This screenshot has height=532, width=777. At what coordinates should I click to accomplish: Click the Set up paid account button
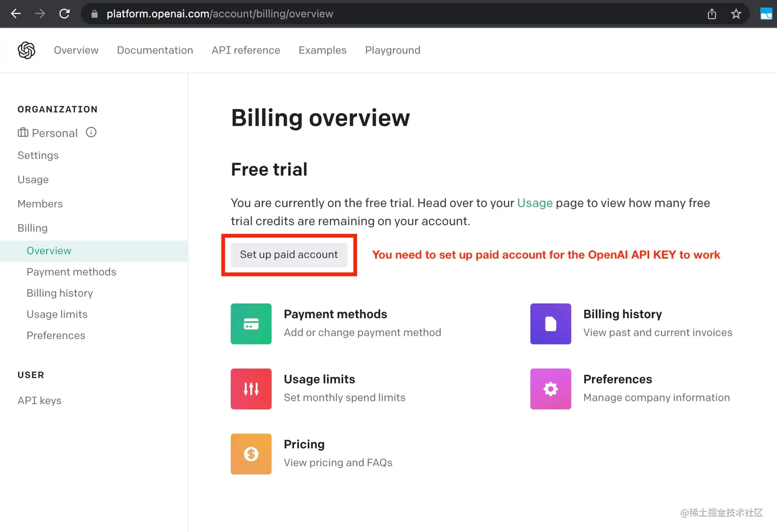click(289, 254)
